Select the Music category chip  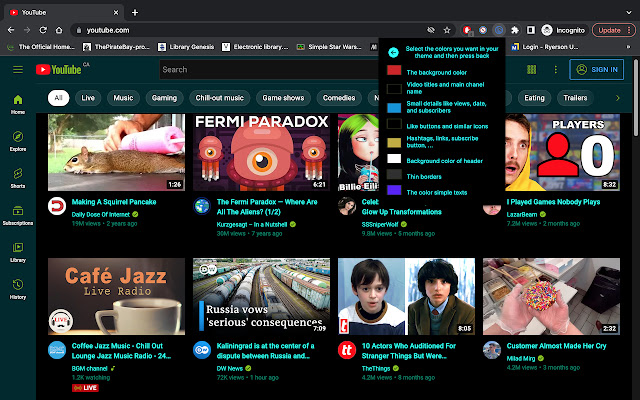[x=123, y=98]
